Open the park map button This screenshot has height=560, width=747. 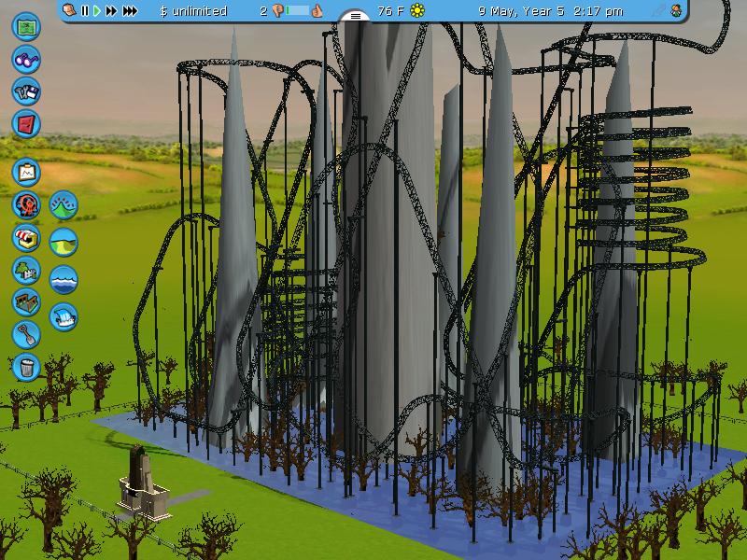pyautogui.click(x=26, y=27)
